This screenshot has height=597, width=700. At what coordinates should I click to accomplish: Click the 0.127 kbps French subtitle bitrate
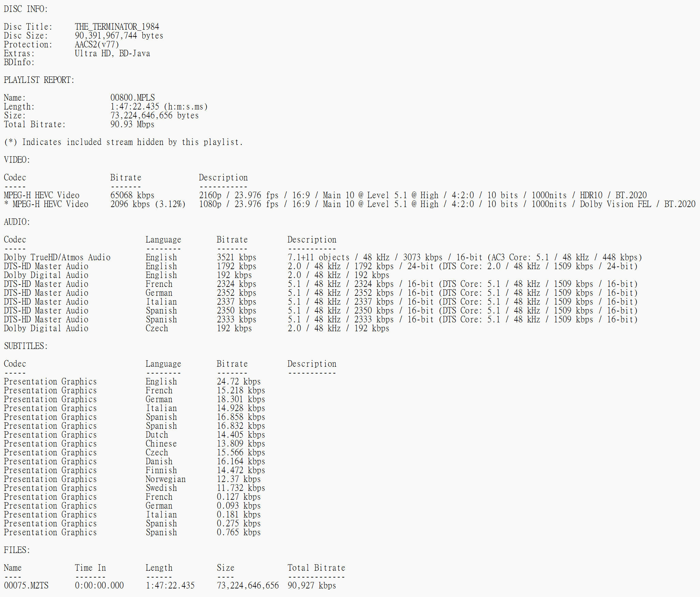pos(239,497)
